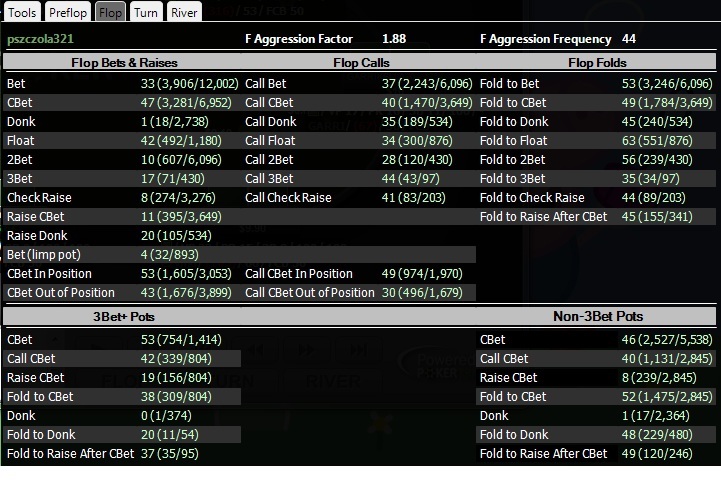The height and width of the screenshot is (500, 721).
Task: Click the Check Raise stat value 8 (274/3,276)
Action: point(178,198)
